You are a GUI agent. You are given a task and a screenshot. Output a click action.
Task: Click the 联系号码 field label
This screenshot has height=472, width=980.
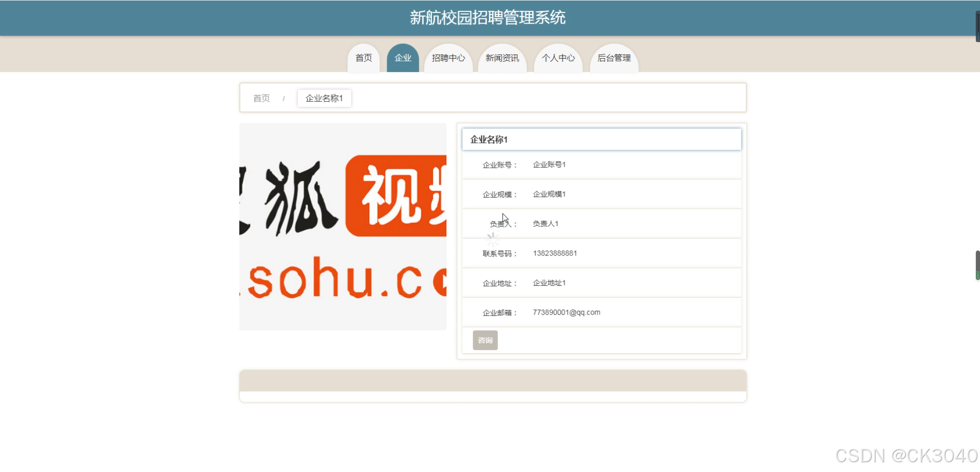(x=499, y=253)
